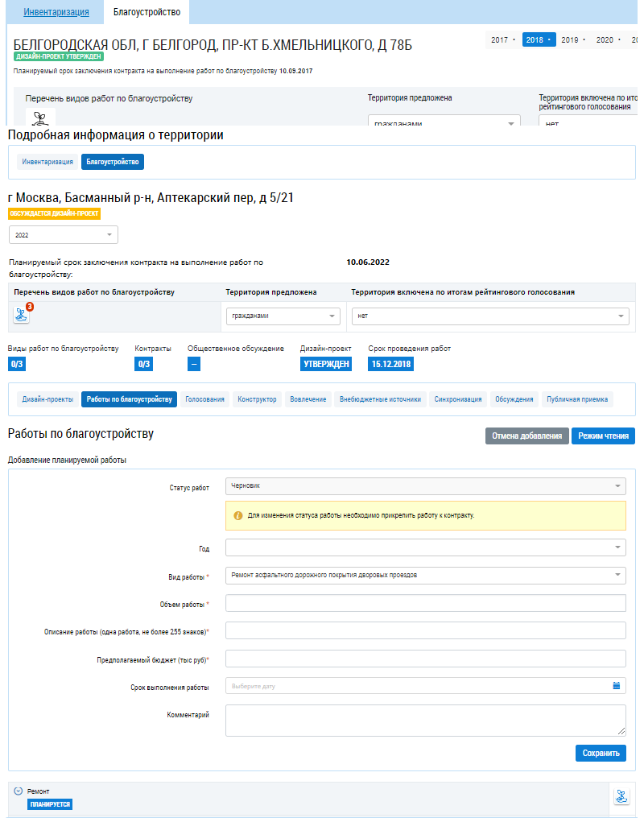Viewport: 644px width, 822px height.
Task: Click the УТВЕРЖДЕН design-project status badge
Action: pyautogui.click(x=326, y=364)
